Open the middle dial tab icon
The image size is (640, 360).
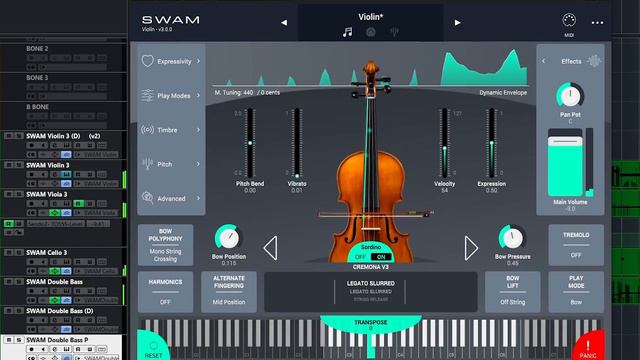(371, 32)
